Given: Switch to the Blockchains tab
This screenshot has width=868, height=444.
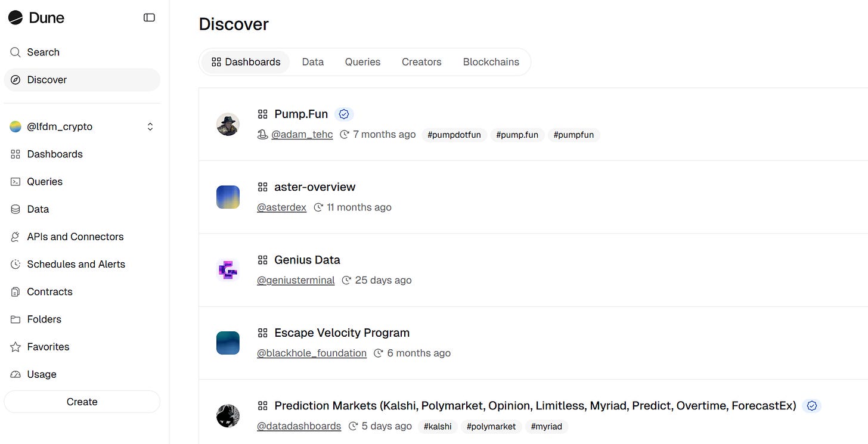Looking at the screenshot, I should 491,62.
